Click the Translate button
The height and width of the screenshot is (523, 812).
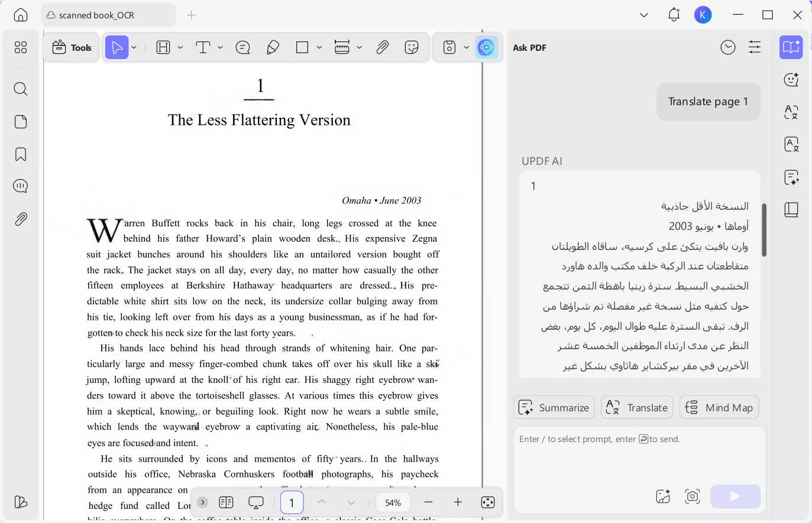click(x=637, y=408)
